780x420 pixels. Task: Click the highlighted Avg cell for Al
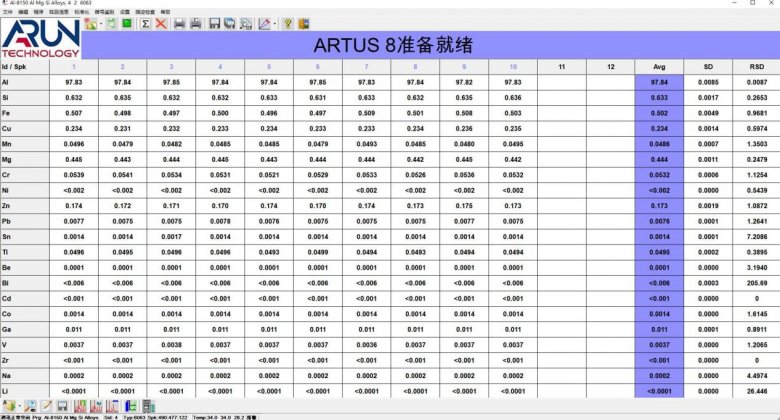tap(658, 82)
